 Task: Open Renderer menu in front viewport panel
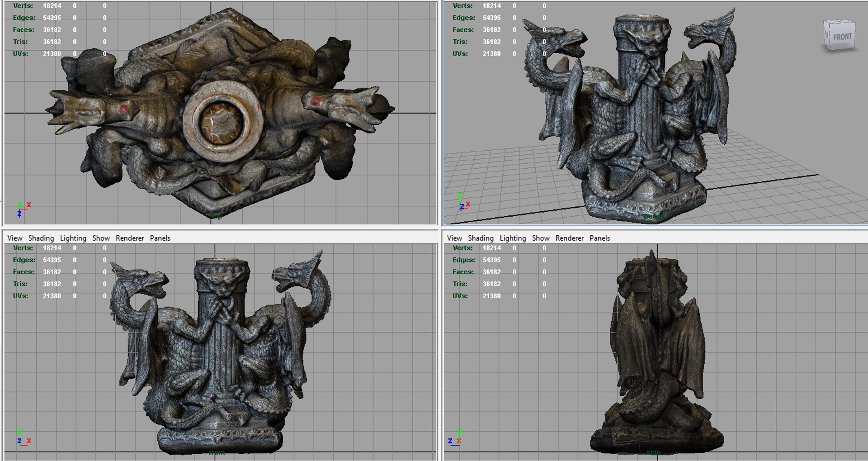(x=130, y=238)
